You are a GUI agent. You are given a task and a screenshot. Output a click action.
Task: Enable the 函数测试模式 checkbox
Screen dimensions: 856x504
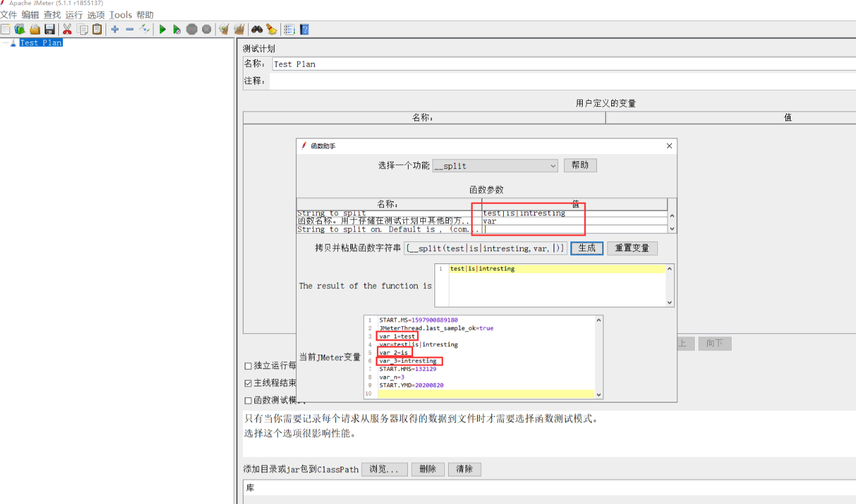249,400
